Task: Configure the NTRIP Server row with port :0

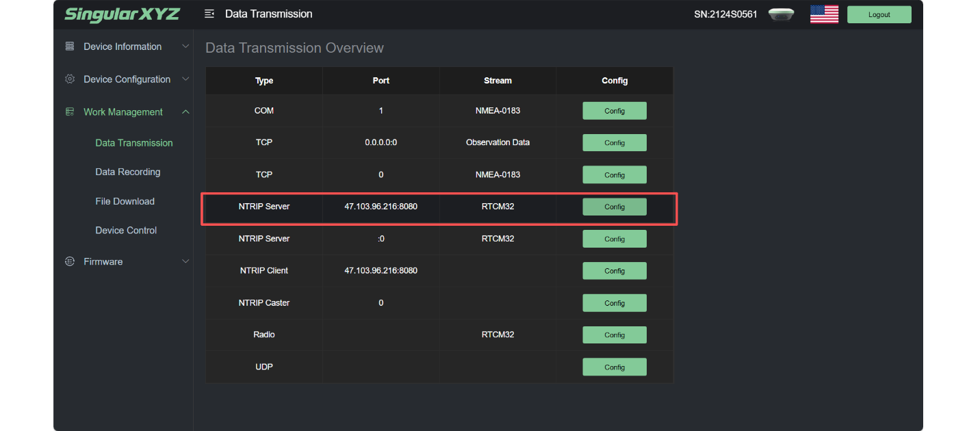Action: point(615,239)
